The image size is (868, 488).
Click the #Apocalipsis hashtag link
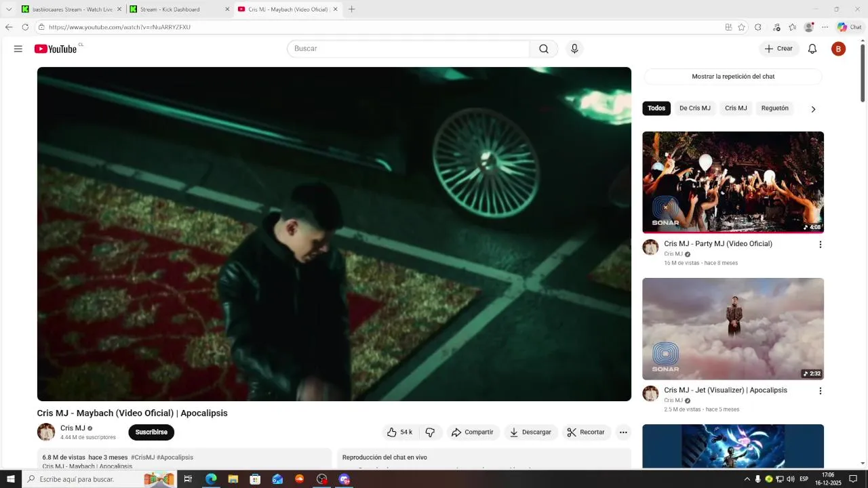[x=175, y=457]
